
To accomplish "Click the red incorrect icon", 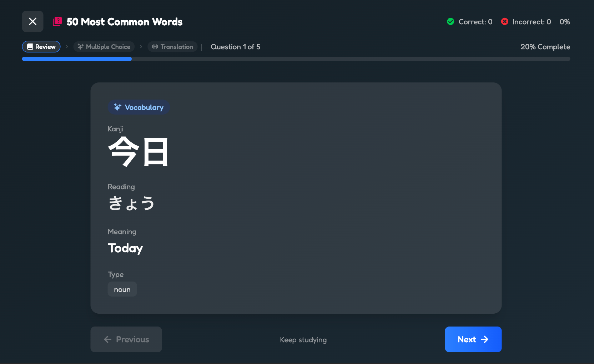I will coord(504,21).
